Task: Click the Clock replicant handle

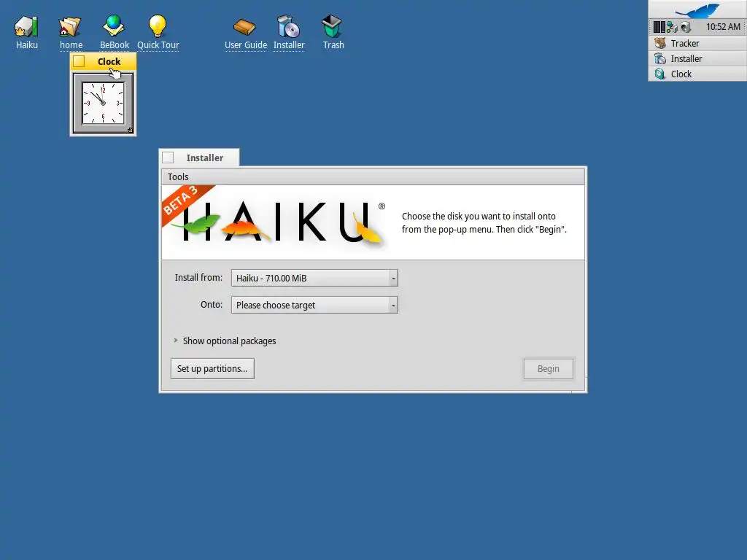Action: (130, 130)
